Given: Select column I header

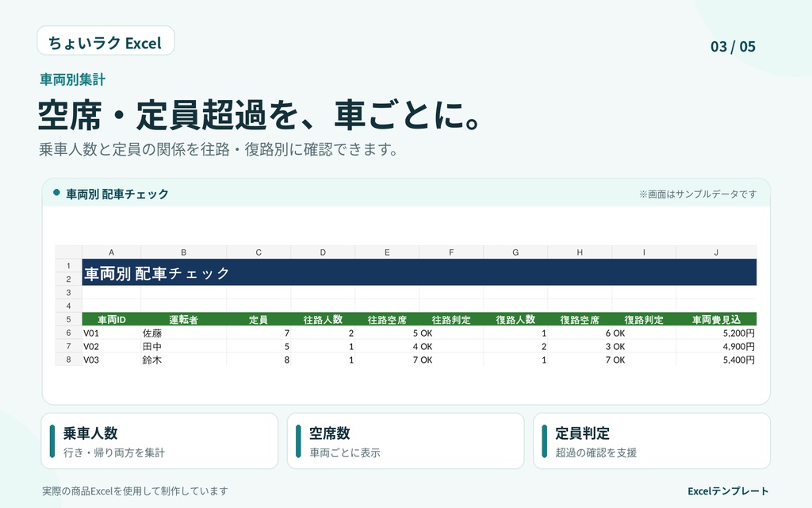Looking at the screenshot, I should pos(644,252).
